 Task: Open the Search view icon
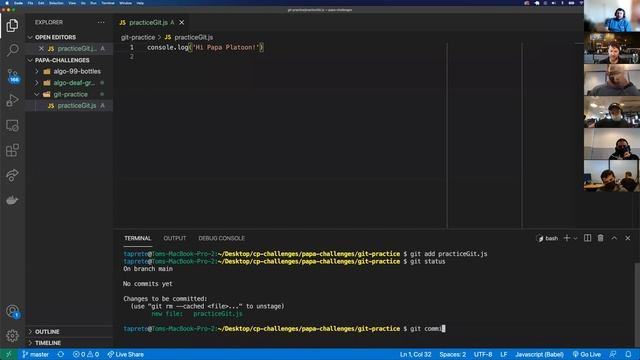tap(12, 50)
